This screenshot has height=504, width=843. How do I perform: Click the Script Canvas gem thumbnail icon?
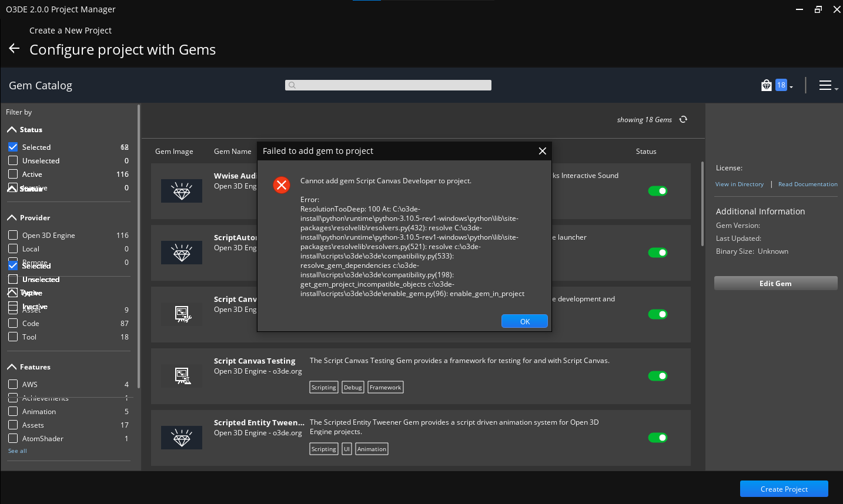click(x=182, y=314)
